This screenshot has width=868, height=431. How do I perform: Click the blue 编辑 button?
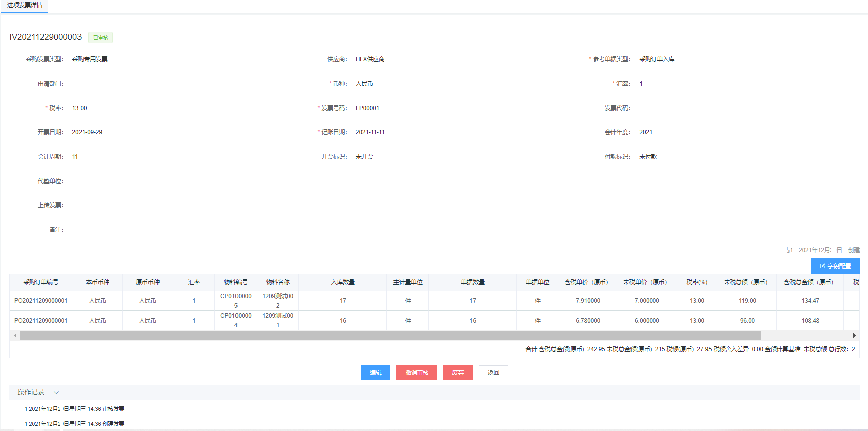click(x=375, y=373)
